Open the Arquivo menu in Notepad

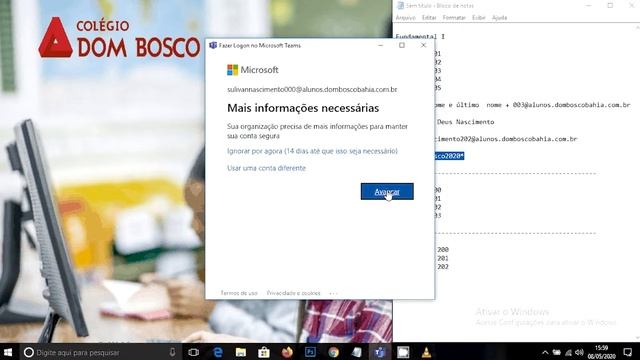point(405,18)
